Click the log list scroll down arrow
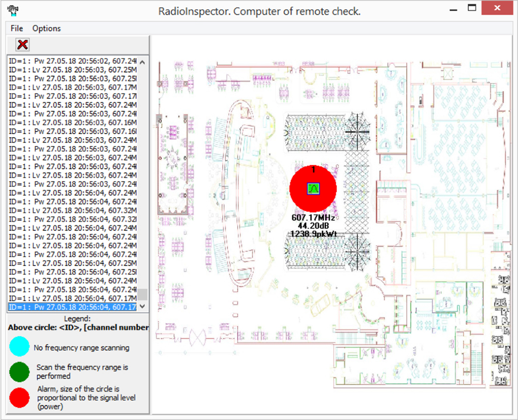This screenshot has width=518, height=420. coord(143,307)
